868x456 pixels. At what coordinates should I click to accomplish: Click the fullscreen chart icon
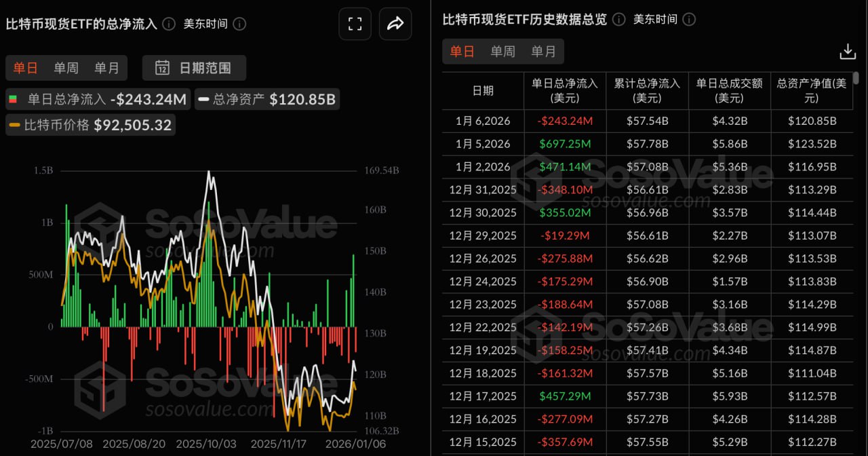[355, 24]
